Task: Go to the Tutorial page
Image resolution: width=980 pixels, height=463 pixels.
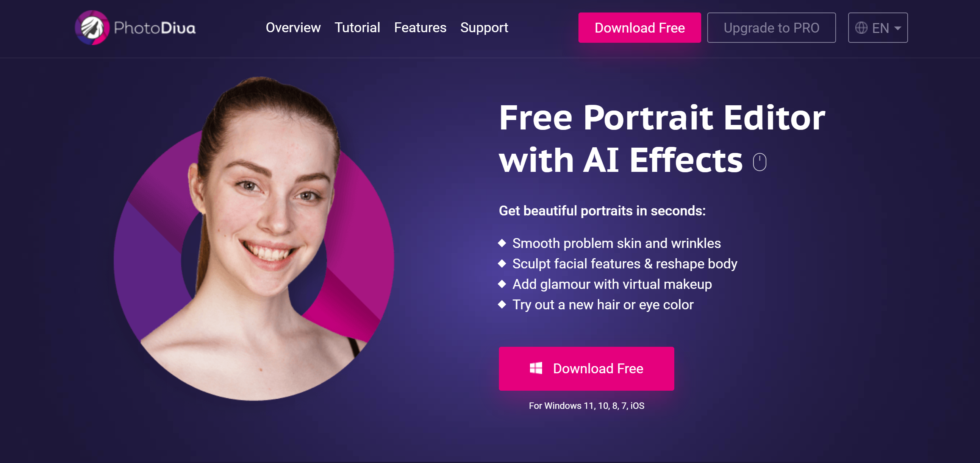Action: [x=357, y=27]
